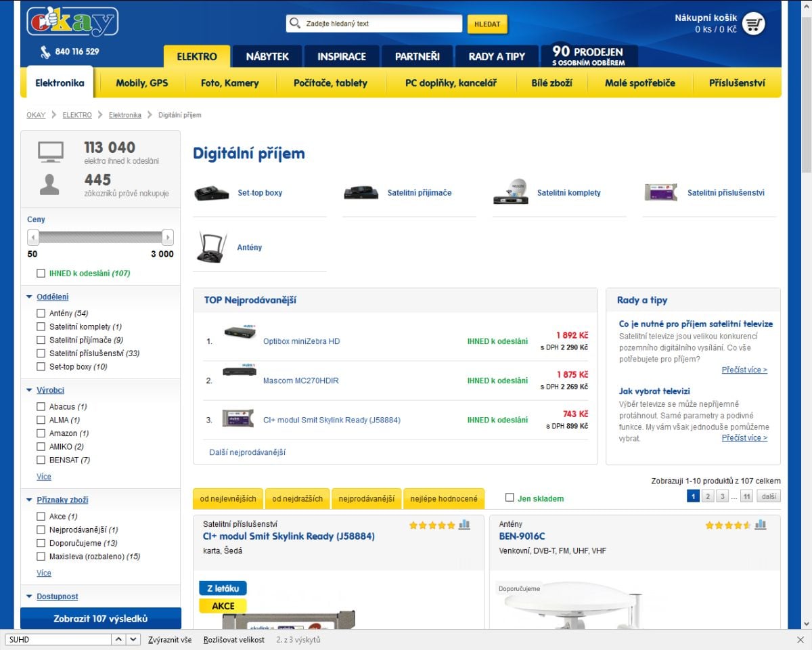The width and height of the screenshot is (812, 650).
Task: Open the Satelitní přijímače category thumbnail
Action: pyautogui.click(x=361, y=192)
